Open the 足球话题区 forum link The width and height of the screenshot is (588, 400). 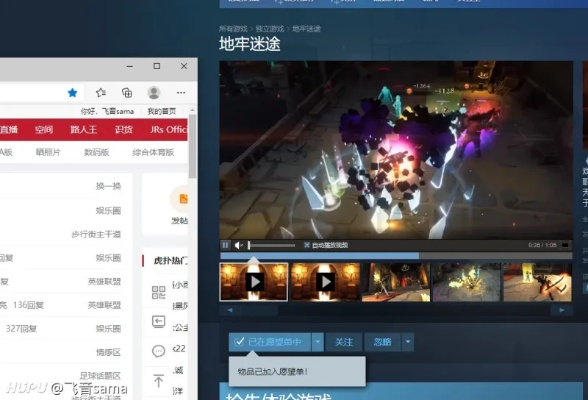pos(100,375)
